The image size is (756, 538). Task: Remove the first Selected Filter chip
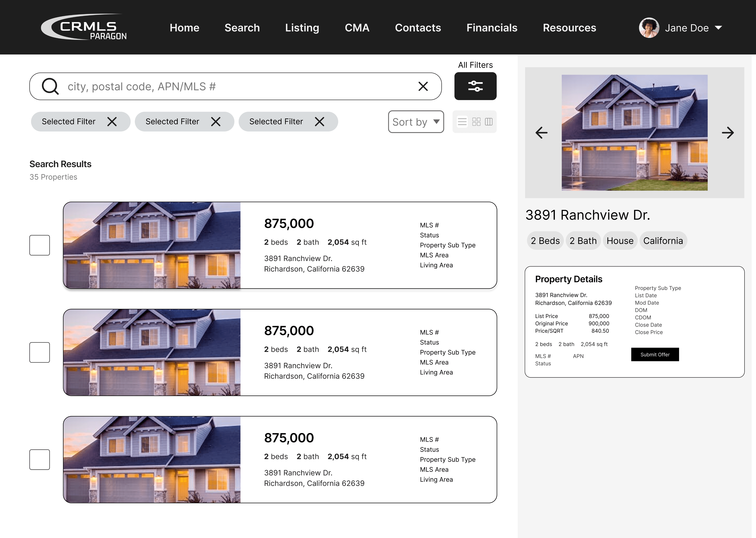click(x=112, y=122)
